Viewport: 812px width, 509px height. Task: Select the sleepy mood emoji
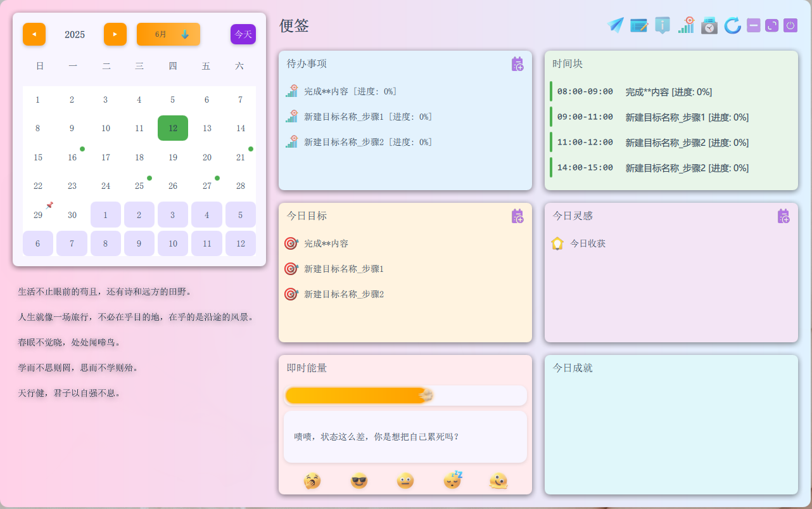coord(452,480)
